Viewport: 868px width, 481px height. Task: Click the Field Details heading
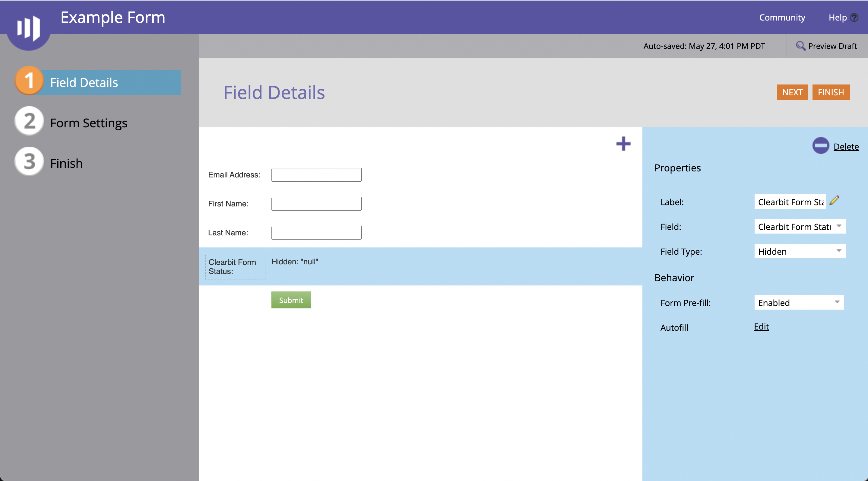tap(274, 92)
